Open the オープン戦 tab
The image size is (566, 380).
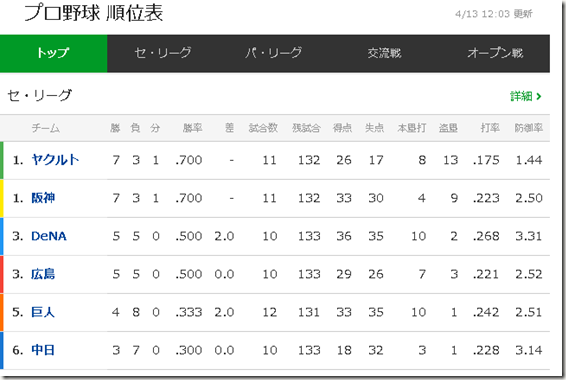point(495,53)
